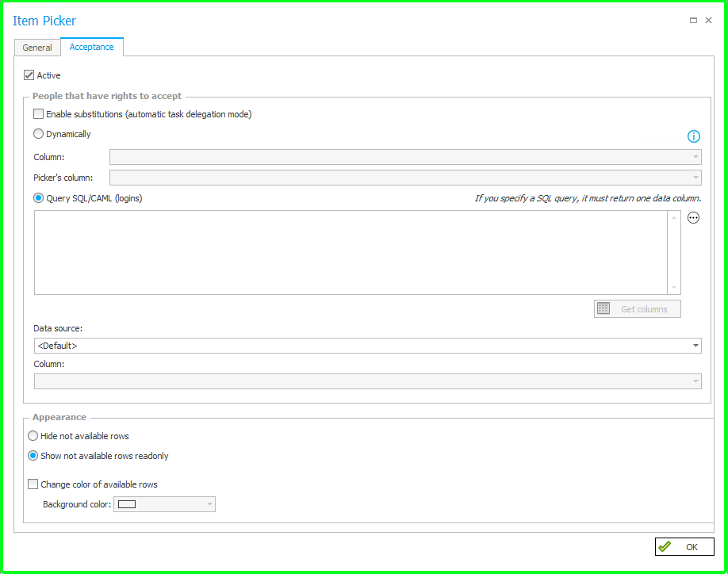Open the Column dropdown below Data source
Image resolution: width=728 pixels, height=574 pixels.
point(368,381)
